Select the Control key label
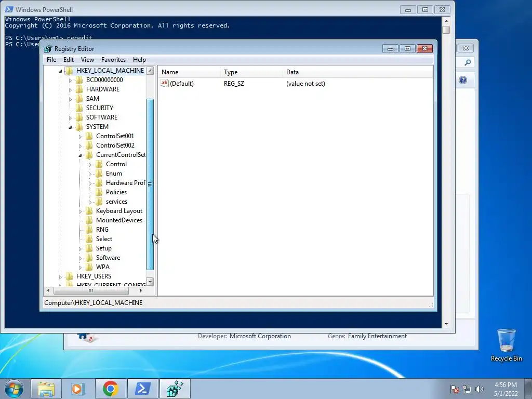Viewport: 532px width, 399px height. (x=116, y=164)
